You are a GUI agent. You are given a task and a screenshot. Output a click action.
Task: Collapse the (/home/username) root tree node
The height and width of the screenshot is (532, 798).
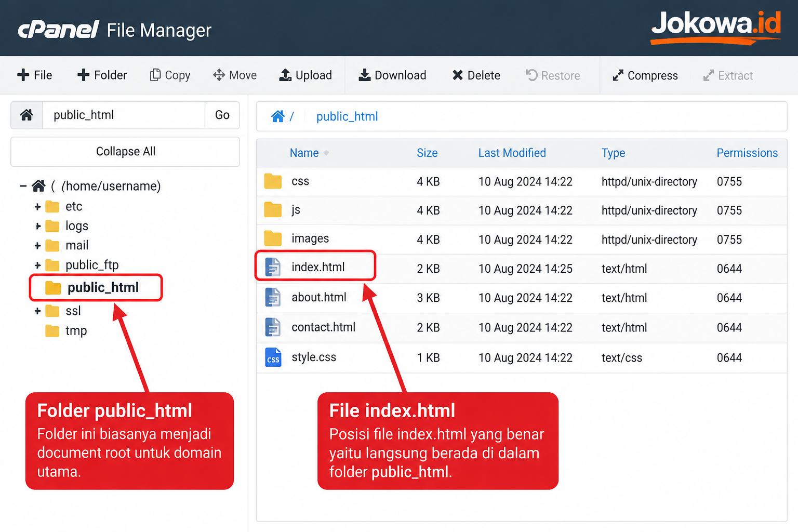point(23,185)
